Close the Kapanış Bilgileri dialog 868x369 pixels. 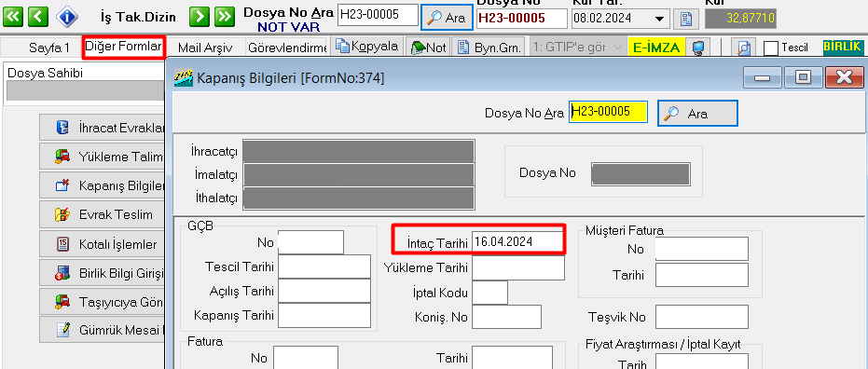[844, 77]
